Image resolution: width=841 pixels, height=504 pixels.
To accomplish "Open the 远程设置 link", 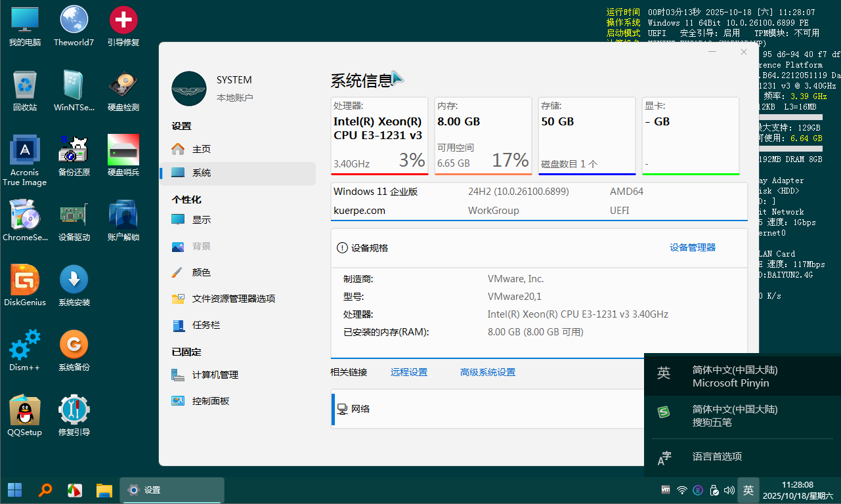I will 408,372.
